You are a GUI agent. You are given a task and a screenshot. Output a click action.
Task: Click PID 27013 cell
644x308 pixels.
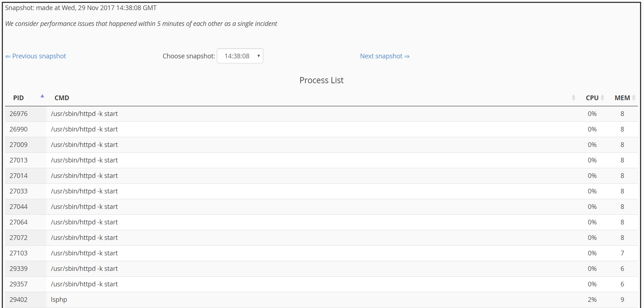[x=18, y=160]
